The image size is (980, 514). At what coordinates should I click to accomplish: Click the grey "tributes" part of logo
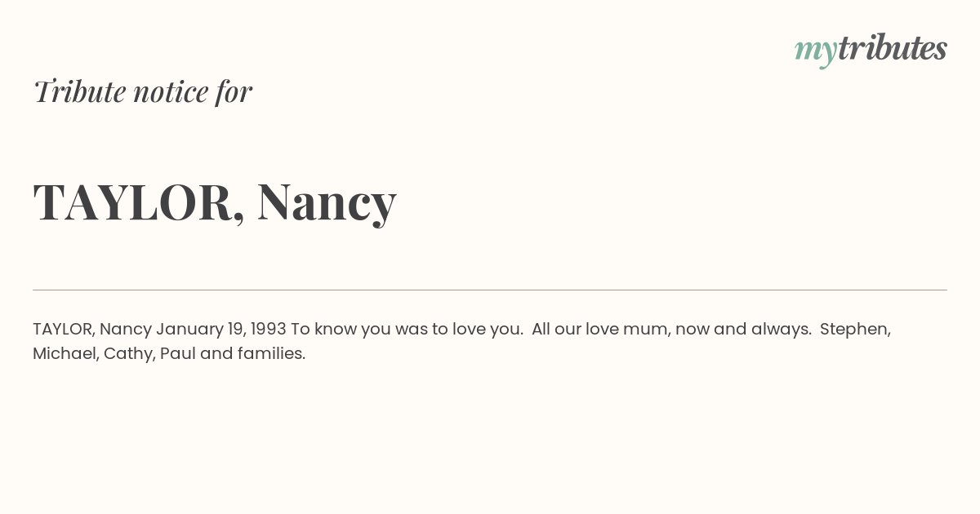893,48
